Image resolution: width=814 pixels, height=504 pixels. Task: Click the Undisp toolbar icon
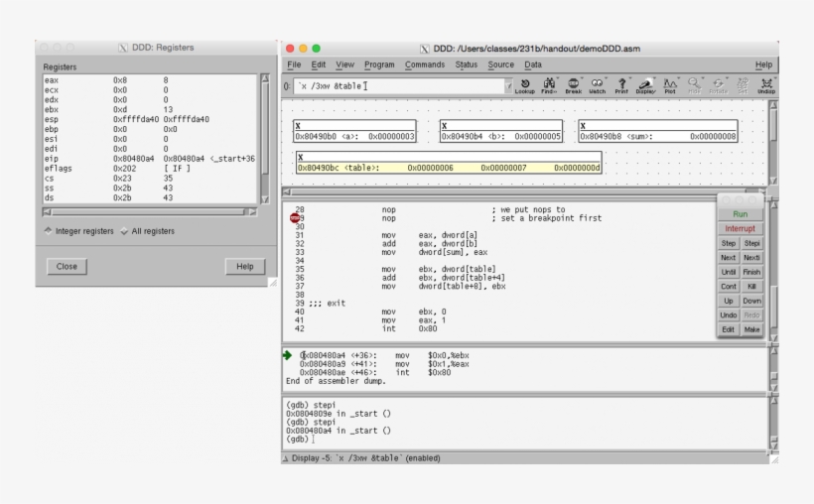pyautogui.click(x=765, y=85)
